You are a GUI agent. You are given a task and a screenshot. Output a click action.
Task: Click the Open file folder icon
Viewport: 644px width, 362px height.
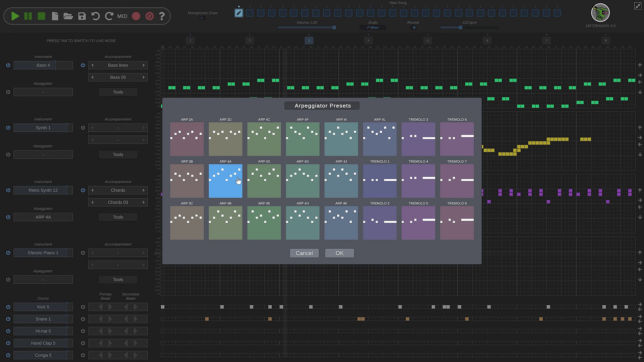tap(68, 16)
